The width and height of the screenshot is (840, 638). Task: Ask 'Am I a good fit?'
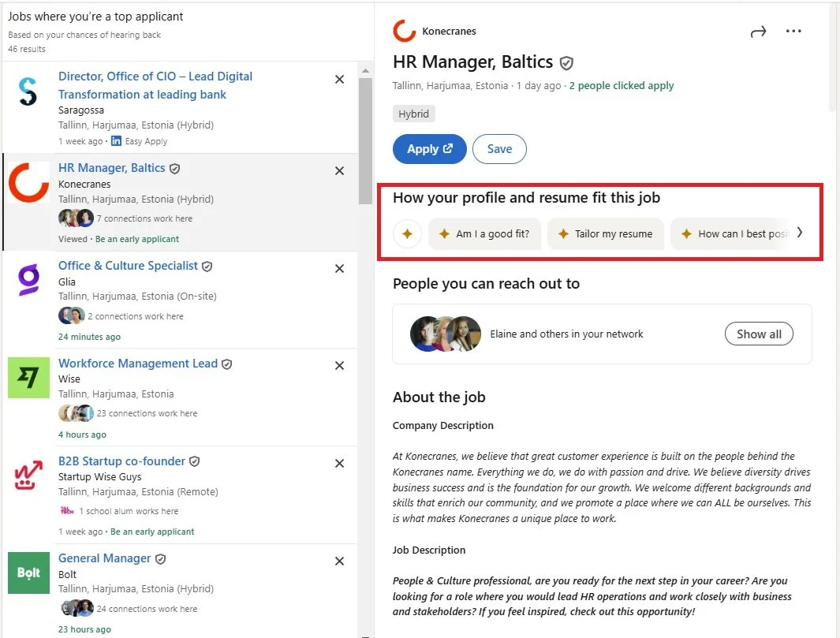tap(485, 233)
